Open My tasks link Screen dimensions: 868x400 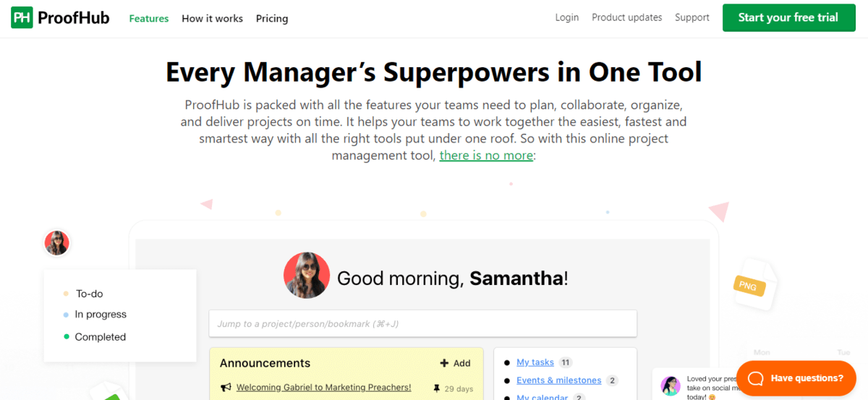pyautogui.click(x=535, y=362)
